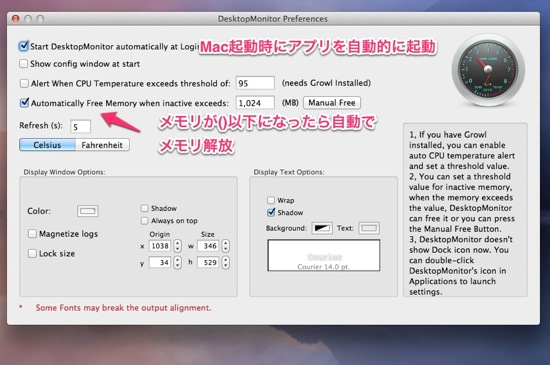
Task: Click CPU temperature threshold field showing 95
Action: pyautogui.click(x=255, y=83)
